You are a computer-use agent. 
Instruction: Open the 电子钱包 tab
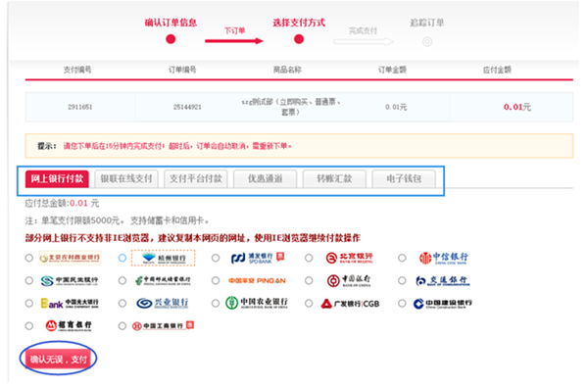click(x=404, y=178)
